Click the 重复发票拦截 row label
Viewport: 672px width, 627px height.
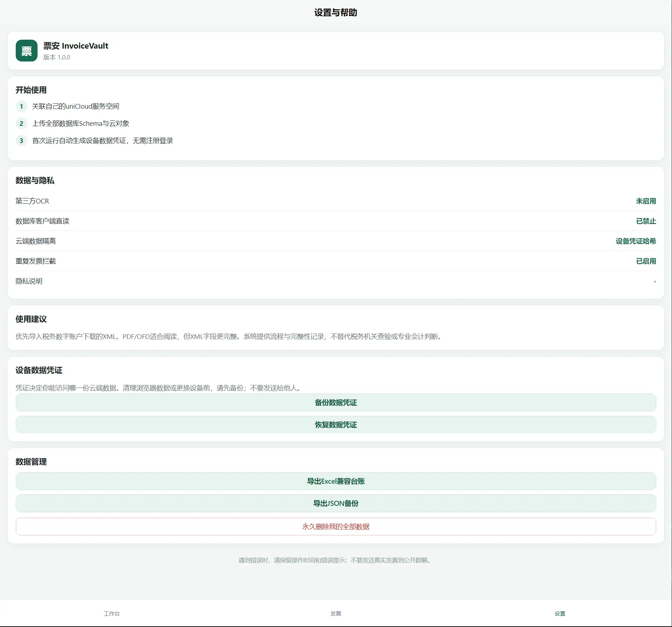36,261
